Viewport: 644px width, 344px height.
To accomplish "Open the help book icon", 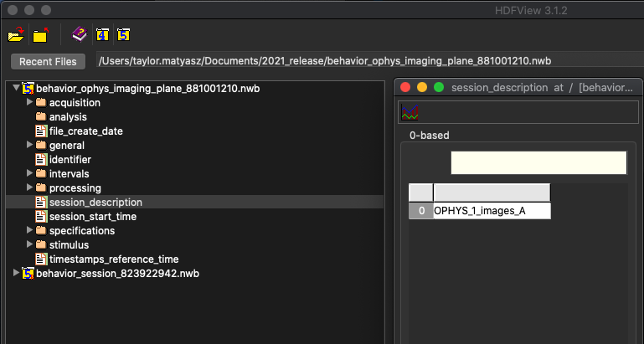I will tap(80, 34).
